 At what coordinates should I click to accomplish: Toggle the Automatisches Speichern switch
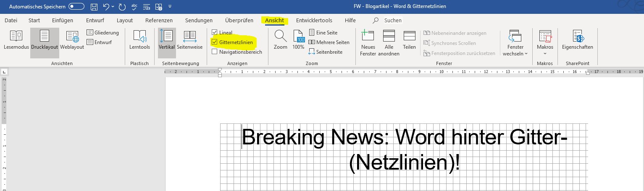point(76,7)
